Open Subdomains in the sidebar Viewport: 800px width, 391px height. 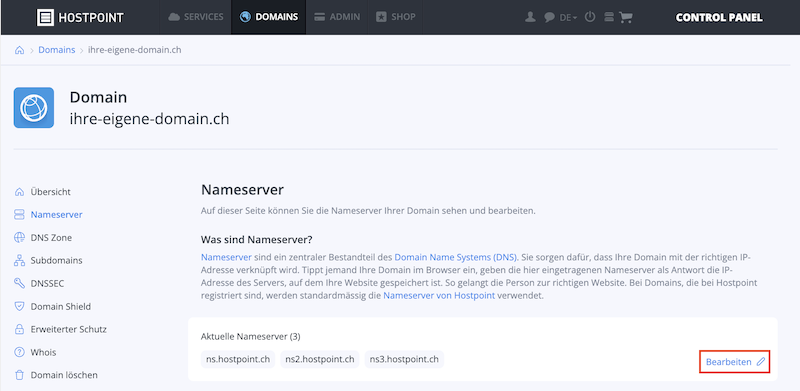tap(56, 260)
